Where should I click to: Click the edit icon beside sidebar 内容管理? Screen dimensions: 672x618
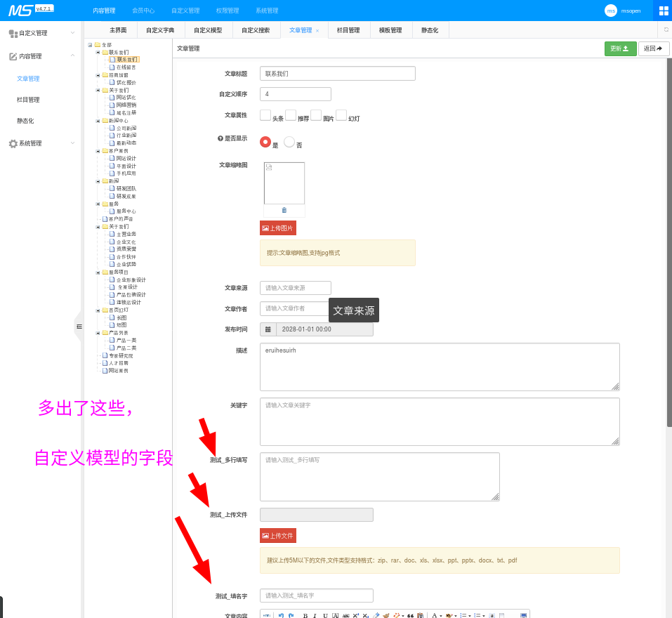pyautogui.click(x=13, y=56)
